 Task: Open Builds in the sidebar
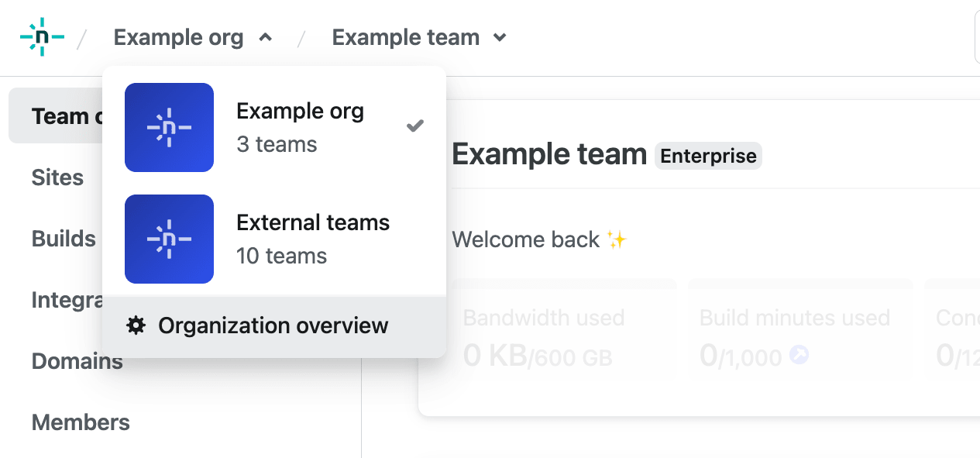tap(64, 239)
